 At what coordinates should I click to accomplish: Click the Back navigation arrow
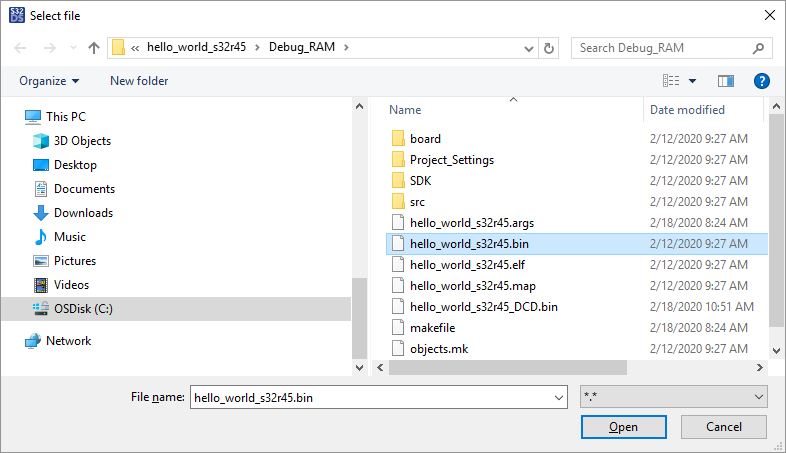tap(20, 48)
